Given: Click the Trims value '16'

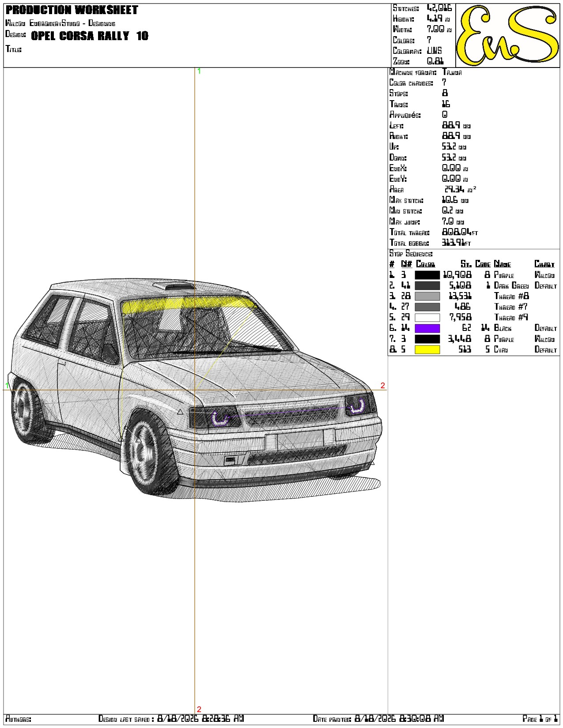Looking at the screenshot, I should click(446, 104).
